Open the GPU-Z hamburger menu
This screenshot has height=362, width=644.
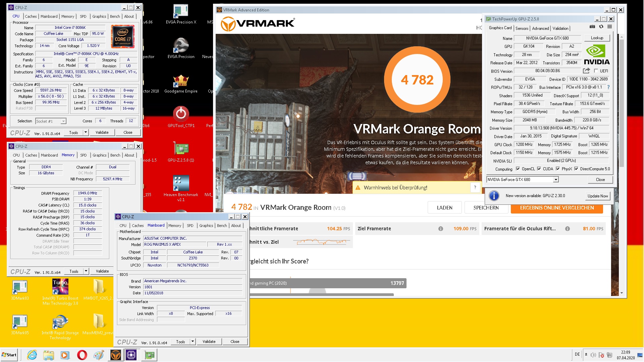point(610,27)
